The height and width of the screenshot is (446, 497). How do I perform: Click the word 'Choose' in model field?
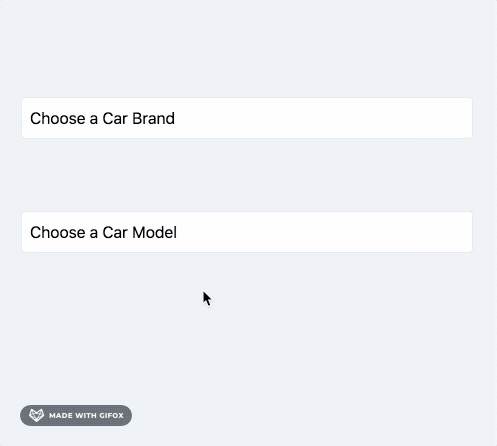[58, 232]
